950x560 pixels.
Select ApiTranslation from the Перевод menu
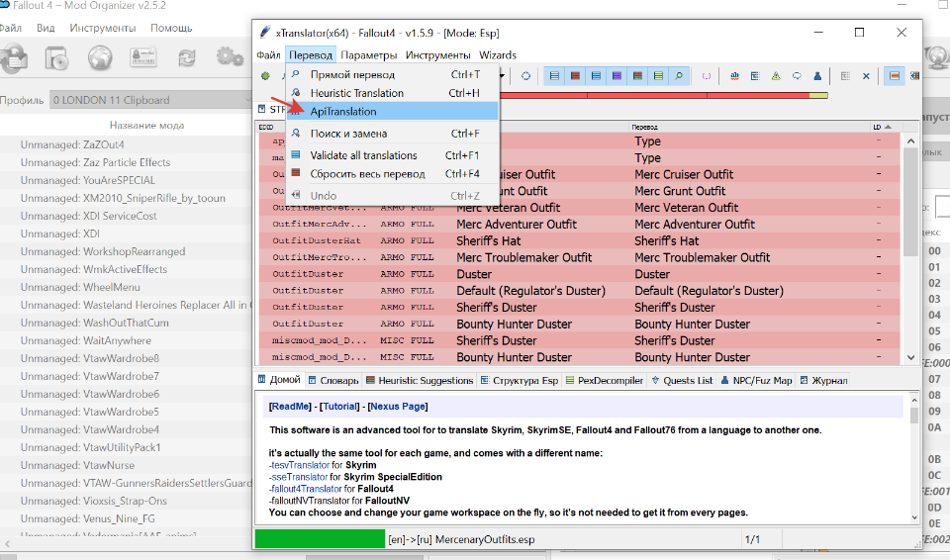(x=343, y=112)
